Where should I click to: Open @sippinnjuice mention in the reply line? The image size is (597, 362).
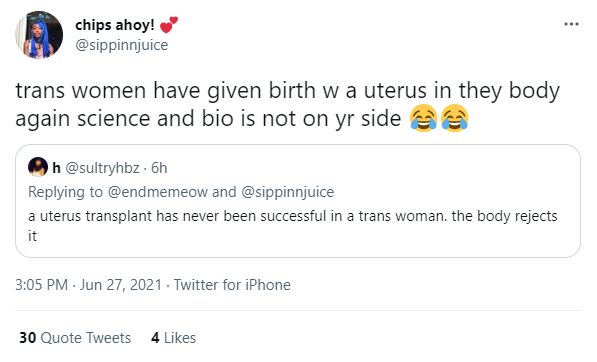[288, 192]
